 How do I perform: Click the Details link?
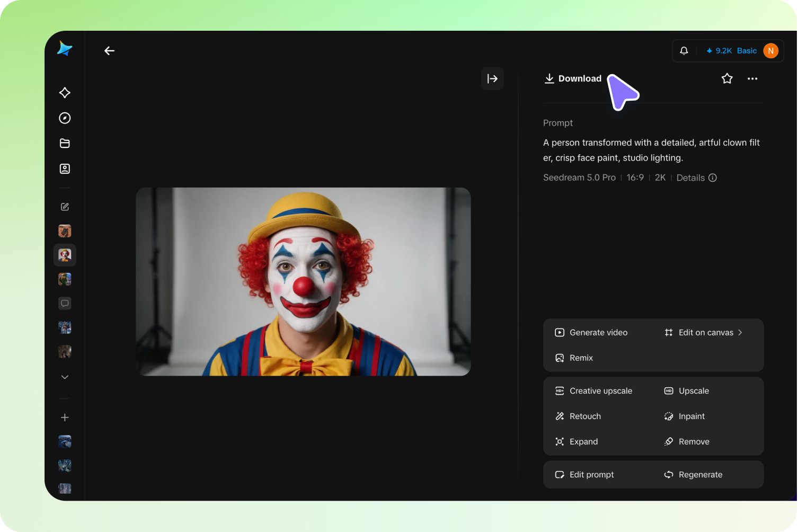click(x=690, y=178)
